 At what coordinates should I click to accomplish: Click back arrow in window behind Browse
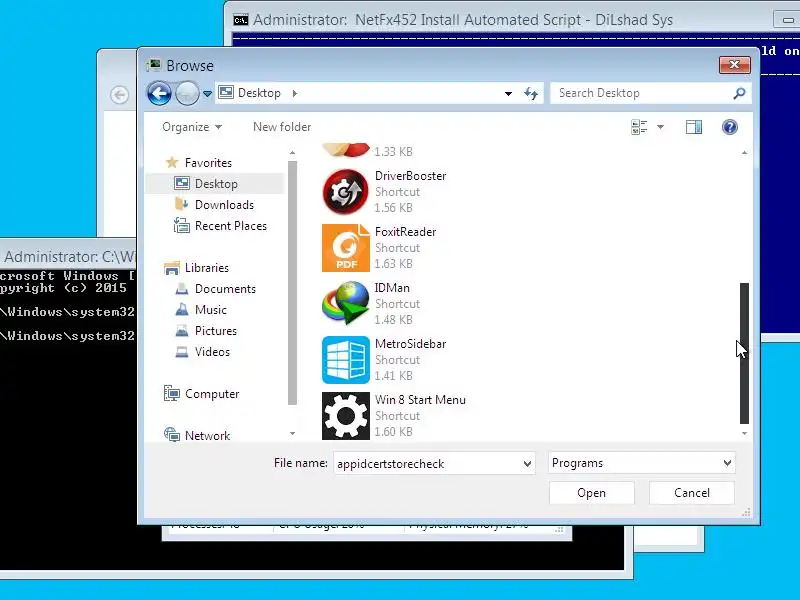pos(119,95)
